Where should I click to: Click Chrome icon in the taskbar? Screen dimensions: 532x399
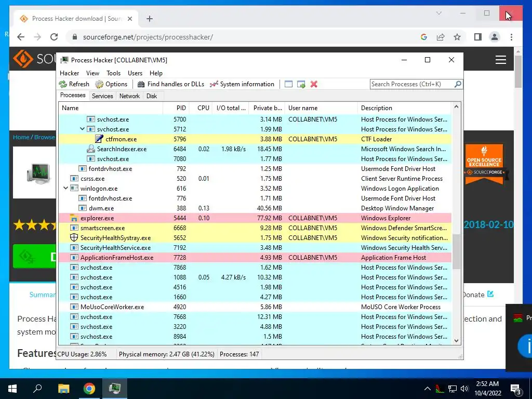tap(89, 389)
